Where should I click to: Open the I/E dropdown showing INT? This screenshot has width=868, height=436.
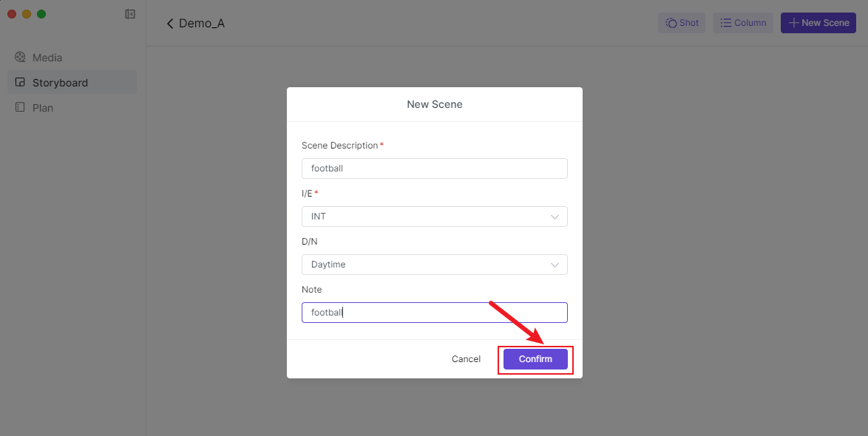(434, 217)
